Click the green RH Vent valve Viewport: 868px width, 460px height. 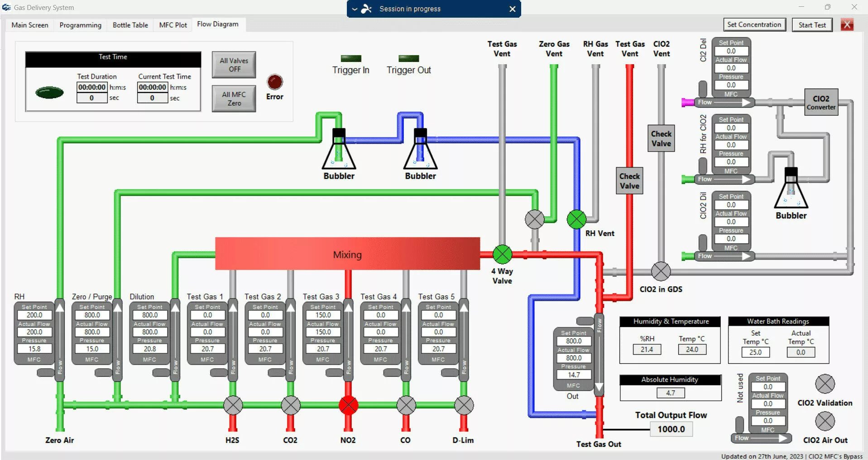(x=576, y=219)
